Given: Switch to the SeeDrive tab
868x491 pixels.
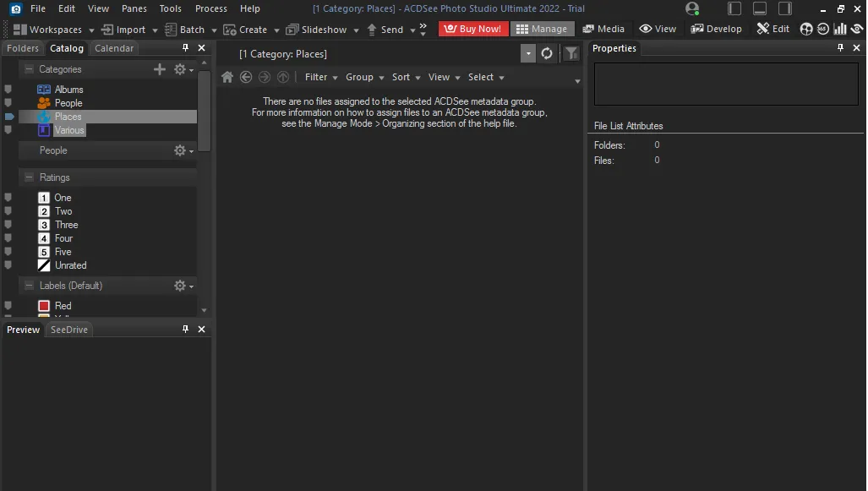Looking at the screenshot, I should coord(69,330).
